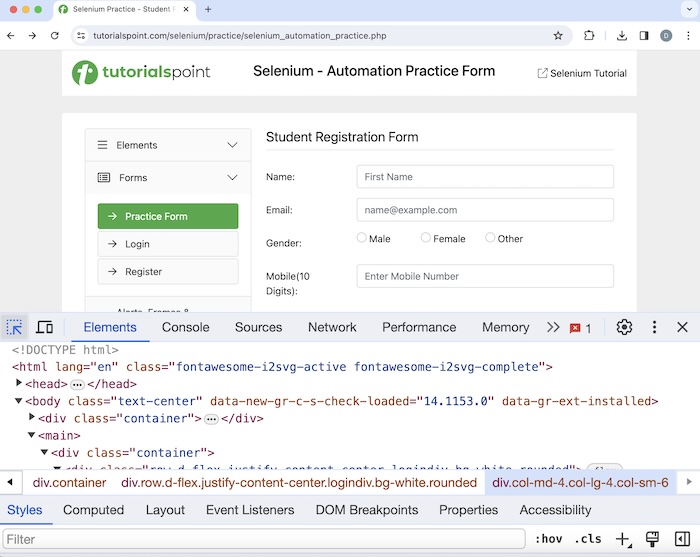Toggle the computed styles sidebar icon
The image size is (700, 557).
[x=682, y=539]
